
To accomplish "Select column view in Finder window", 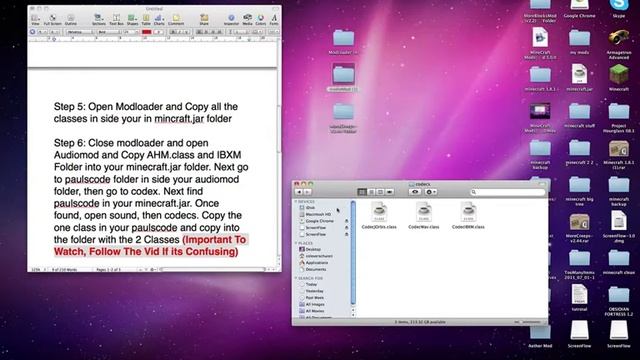I will click(x=380, y=192).
